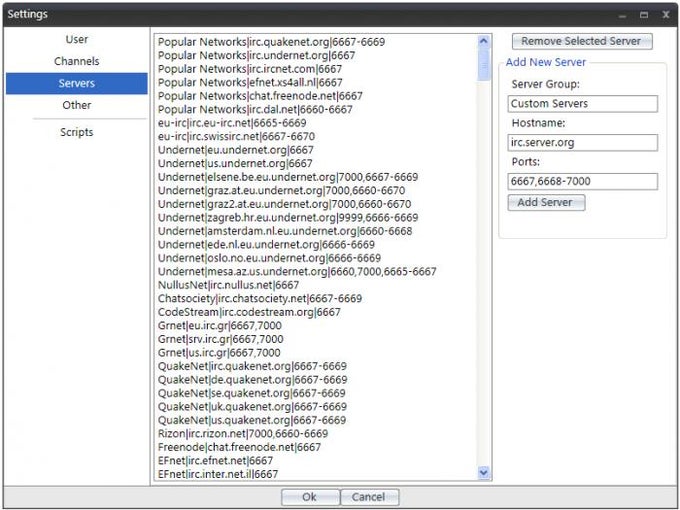The height and width of the screenshot is (510, 680).
Task: Click the Remove Selected Server button
Action: click(582, 41)
